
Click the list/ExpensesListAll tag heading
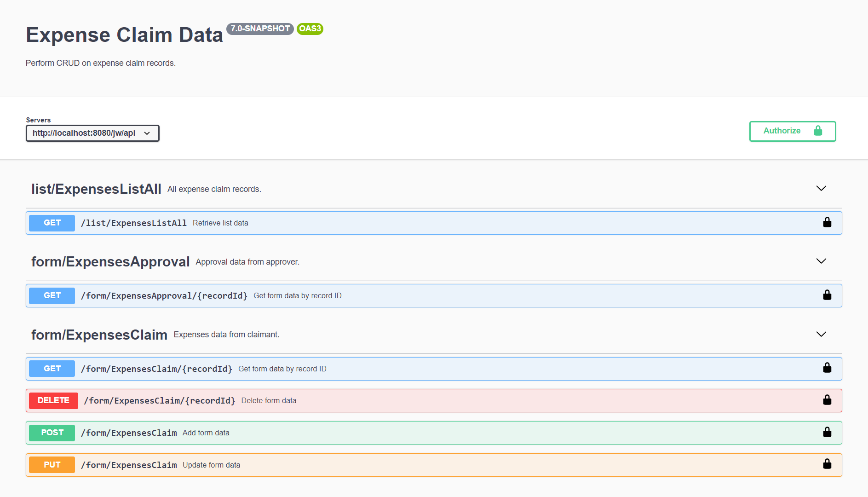click(96, 189)
